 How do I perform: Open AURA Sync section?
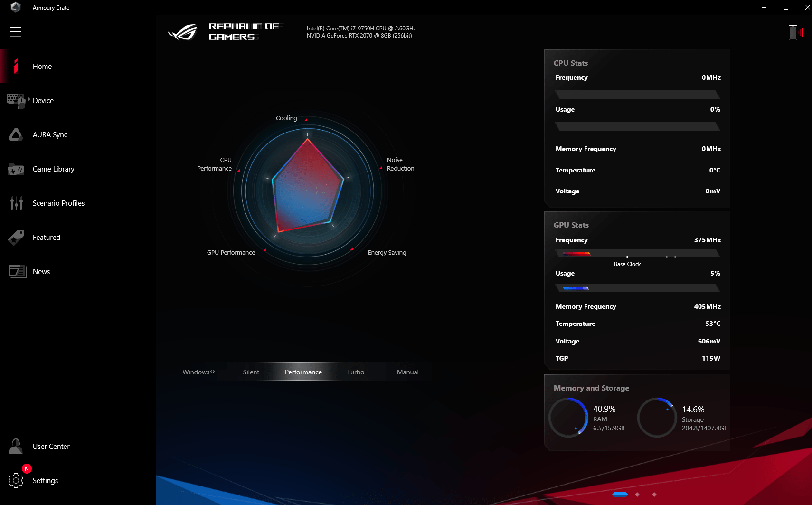(50, 135)
